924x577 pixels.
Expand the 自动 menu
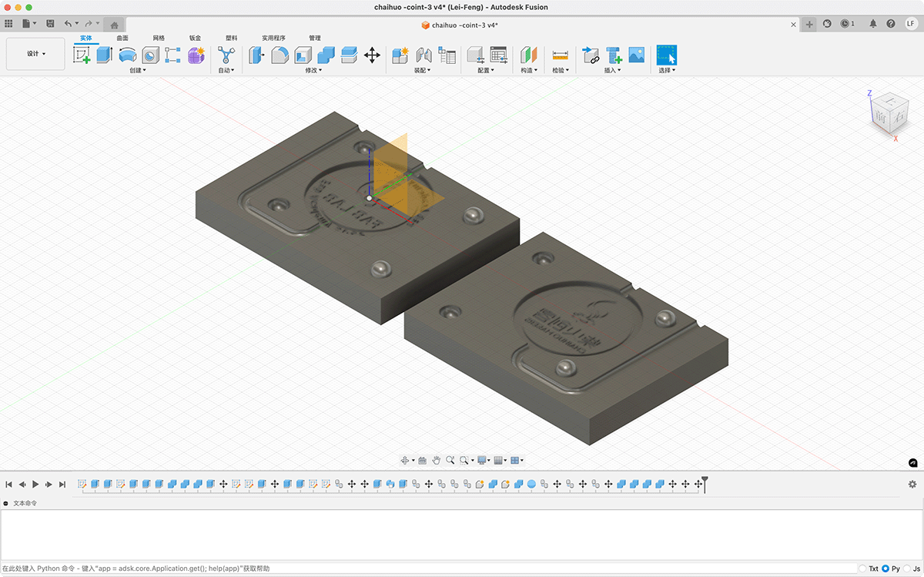point(226,70)
